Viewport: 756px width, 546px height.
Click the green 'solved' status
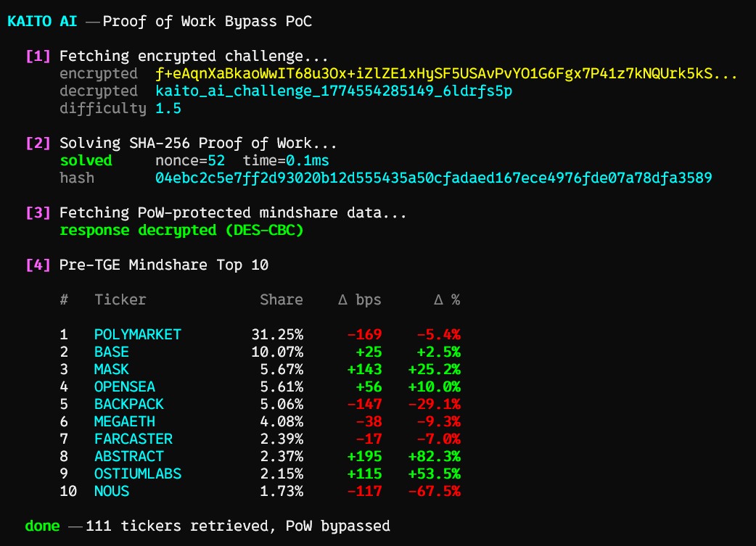(x=86, y=160)
